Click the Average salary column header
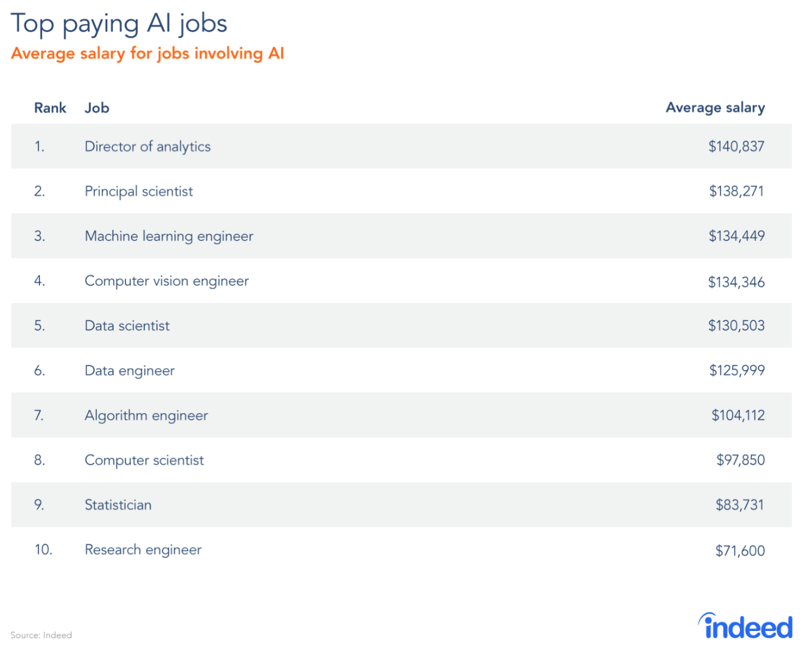The width and height of the screenshot is (812, 654). (715, 108)
